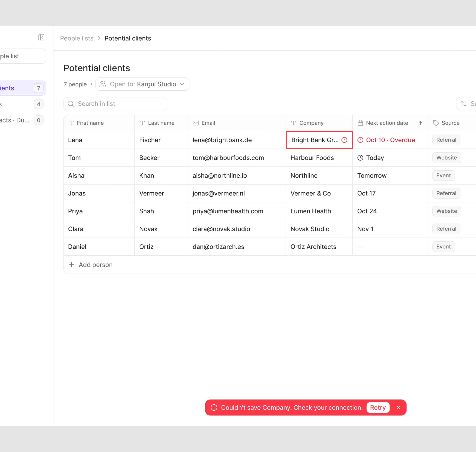Click the calendar icon in Next action date header
Image resolution: width=476 pixels, height=452 pixels.
click(x=360, y=123)
